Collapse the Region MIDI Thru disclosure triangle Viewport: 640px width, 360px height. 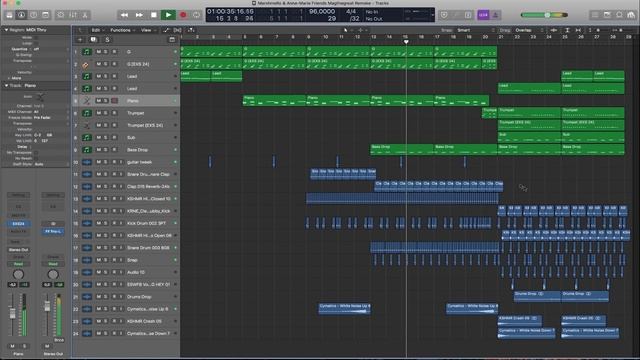coord(6,30)
